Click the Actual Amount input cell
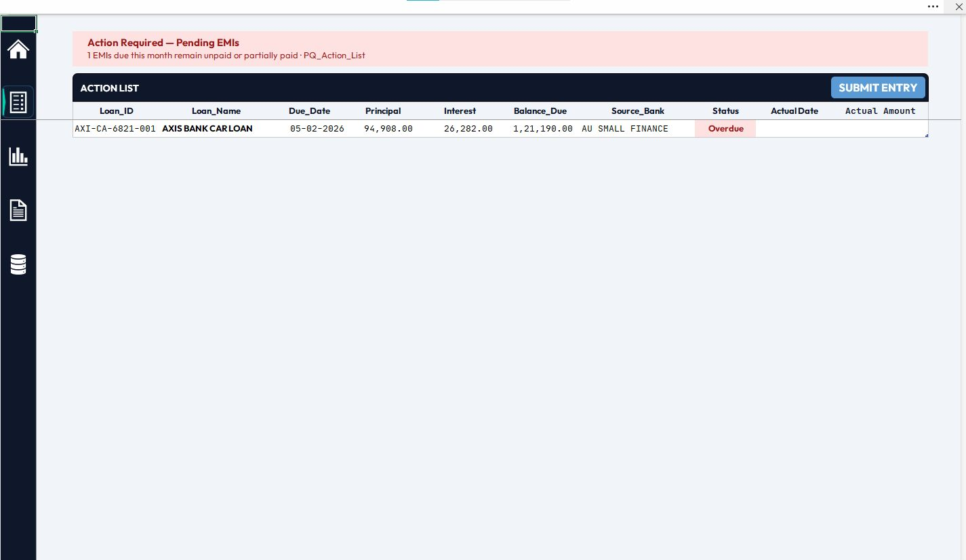Screen dimensions: 966x560 881,128
